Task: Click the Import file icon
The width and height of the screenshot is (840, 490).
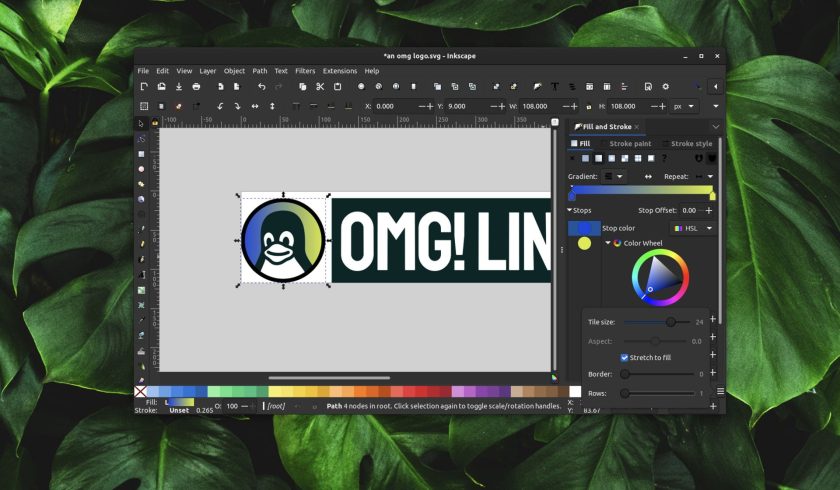Action: click(x=220, y=86)
